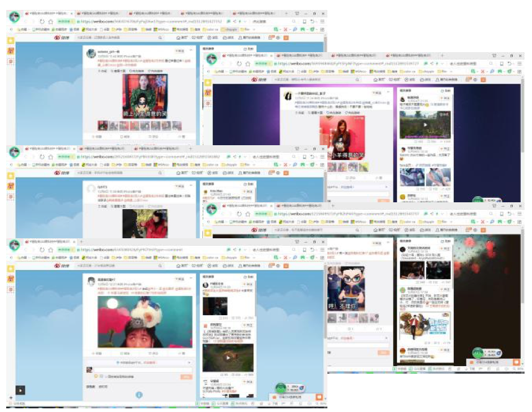The image size is (532, 412).
Task: Click the Weibo search magnifier in the bottom-left window
Action: click(160, 266)
